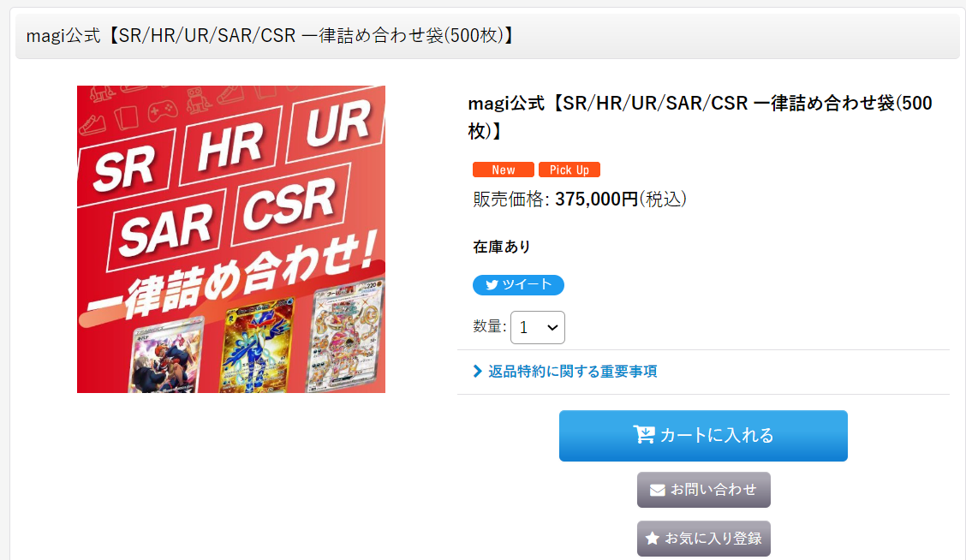This screenshot has width=966, height=560.
Task: Click the orange Pick Up badge
Action: pyautogui.click(x=569, y=170)
